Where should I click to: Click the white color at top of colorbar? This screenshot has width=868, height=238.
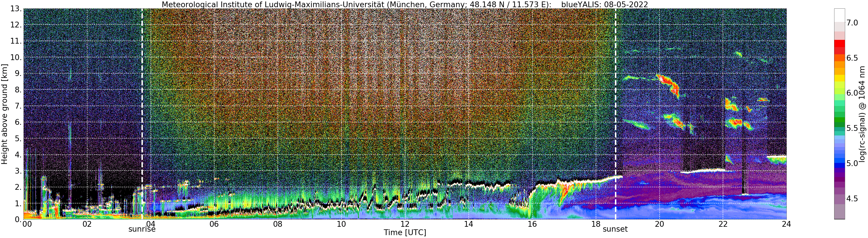[x=839, y=15]
